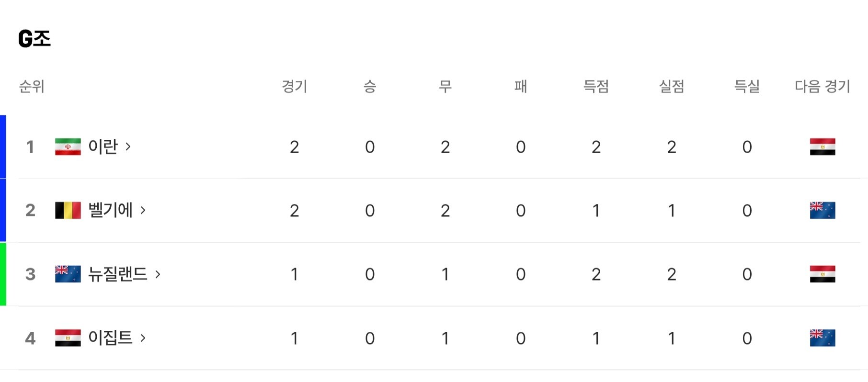The image size is (868, 382).
Task: Open New Zealand's next match Egypt flag
Action: coord(822,274)
